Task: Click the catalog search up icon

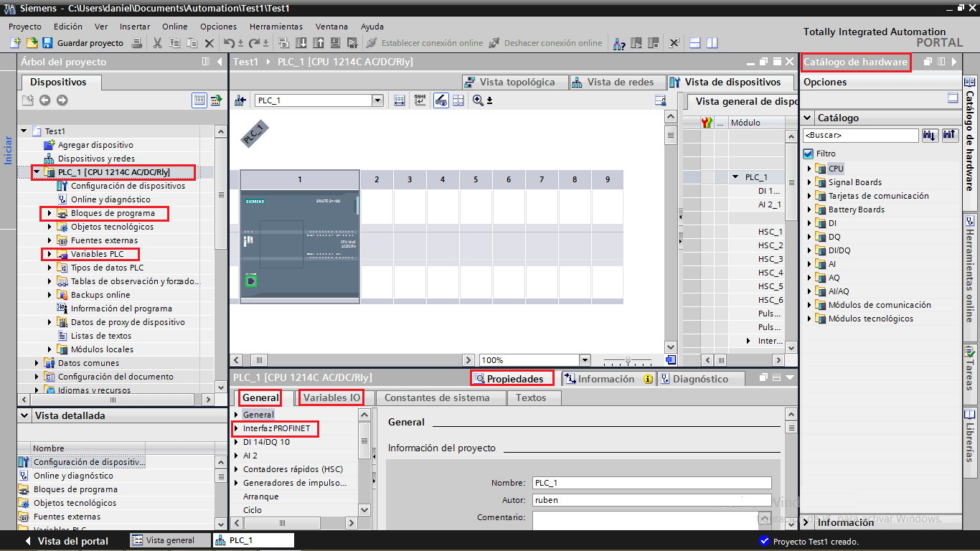Action: click(949, 135)
